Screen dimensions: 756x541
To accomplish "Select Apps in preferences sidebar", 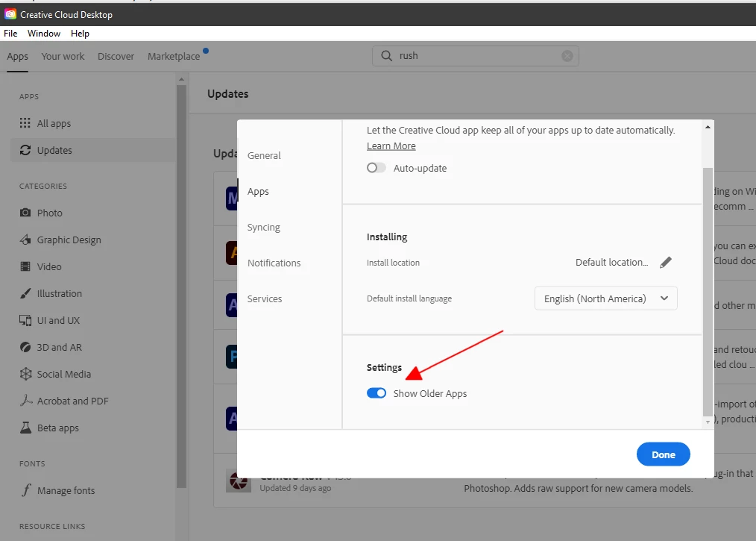I will [258, 192].
